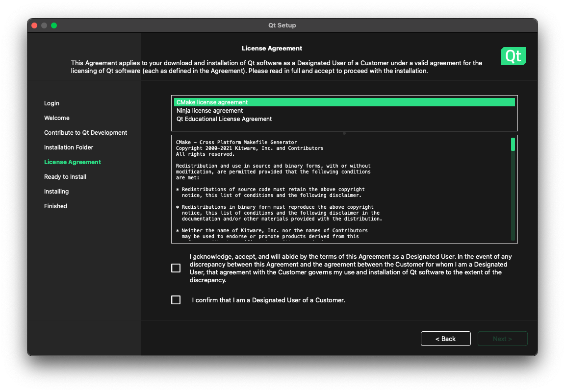Viewport: 565px width, 392px height.
Task: Select Ninja license agreement entry
Action: pyautogui.click(x=209, y=111)
